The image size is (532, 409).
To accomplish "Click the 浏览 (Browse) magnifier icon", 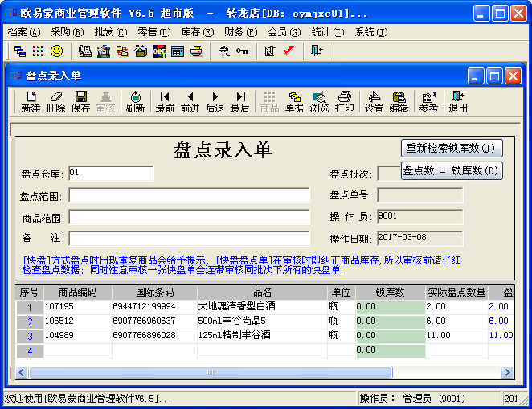I will pyautogui.click(x=319, y=102).
